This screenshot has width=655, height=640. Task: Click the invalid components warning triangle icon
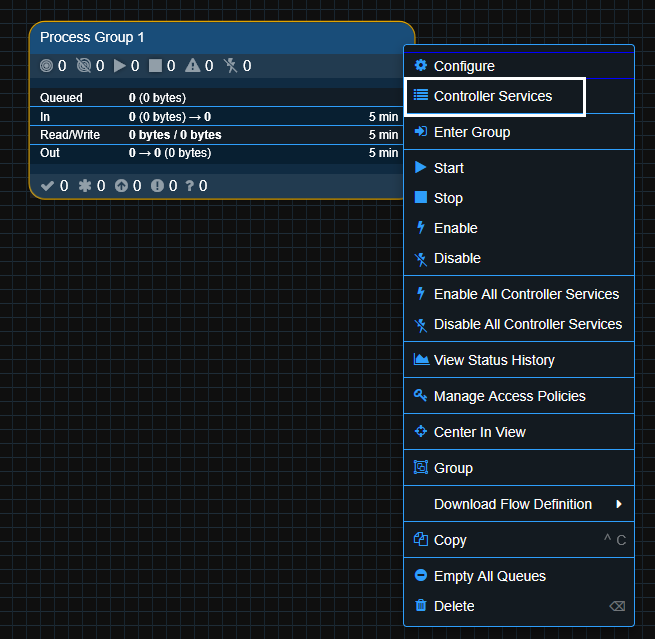point(193,66)
